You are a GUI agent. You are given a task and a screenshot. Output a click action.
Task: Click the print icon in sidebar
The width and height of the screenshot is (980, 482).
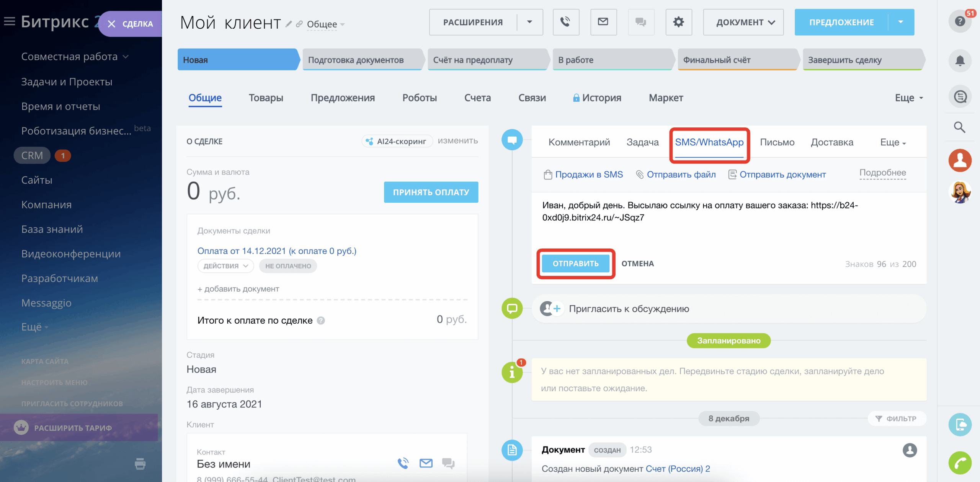pos(140,464)
